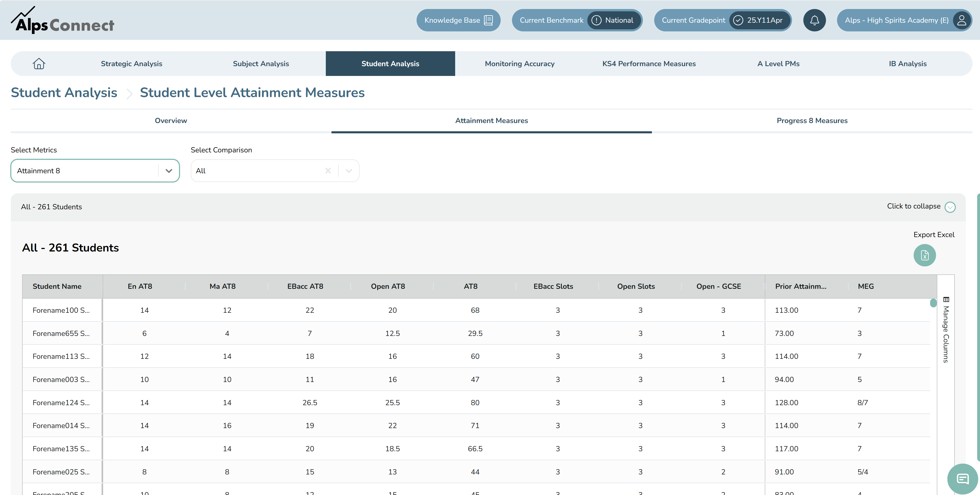Go to Subject Analysis tab
The height and width of the screenshot is (495, 980).
pyautogui.click(x=261, y=64)
